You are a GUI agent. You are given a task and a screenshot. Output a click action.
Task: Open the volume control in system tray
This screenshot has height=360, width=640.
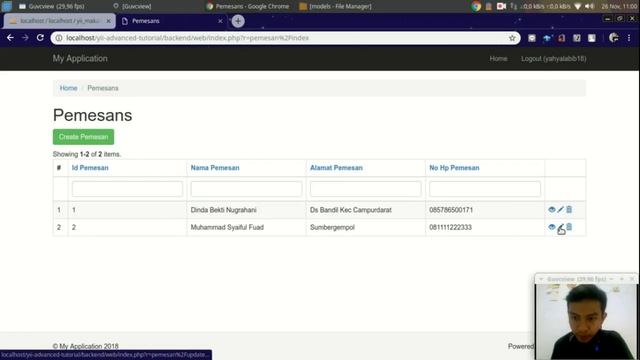tap(589, 6)
